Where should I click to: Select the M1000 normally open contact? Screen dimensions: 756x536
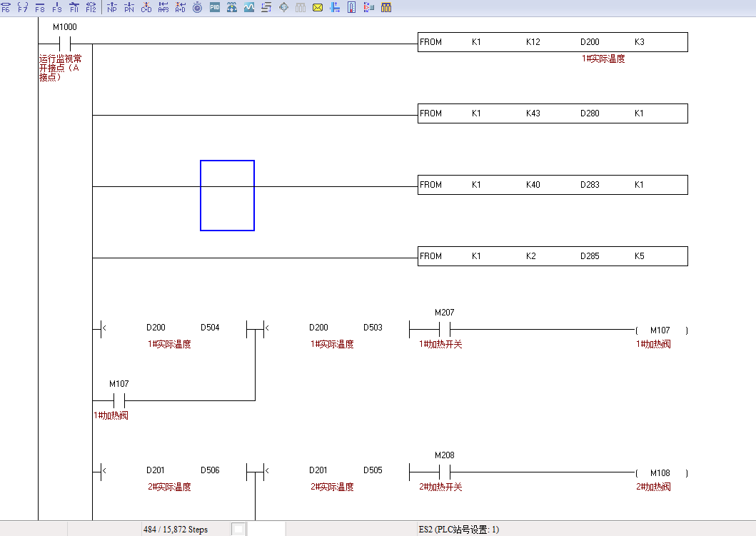coord(65,44)
